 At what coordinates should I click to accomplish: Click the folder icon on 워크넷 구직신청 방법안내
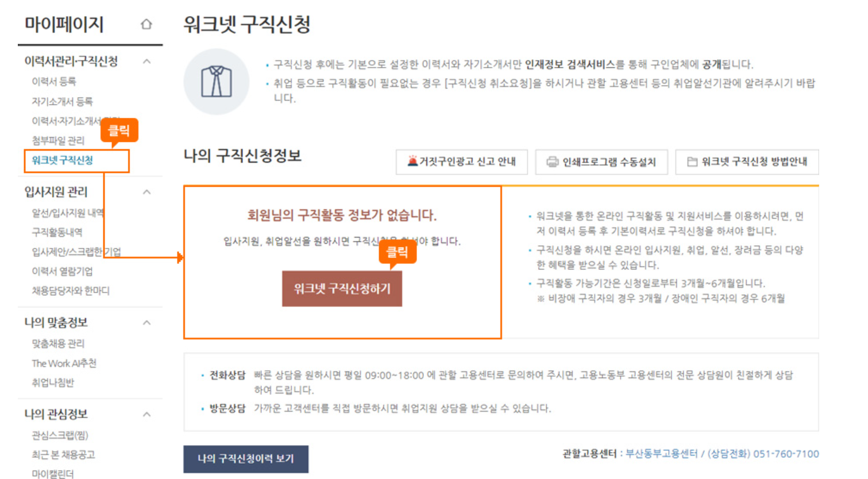[692, 162]
